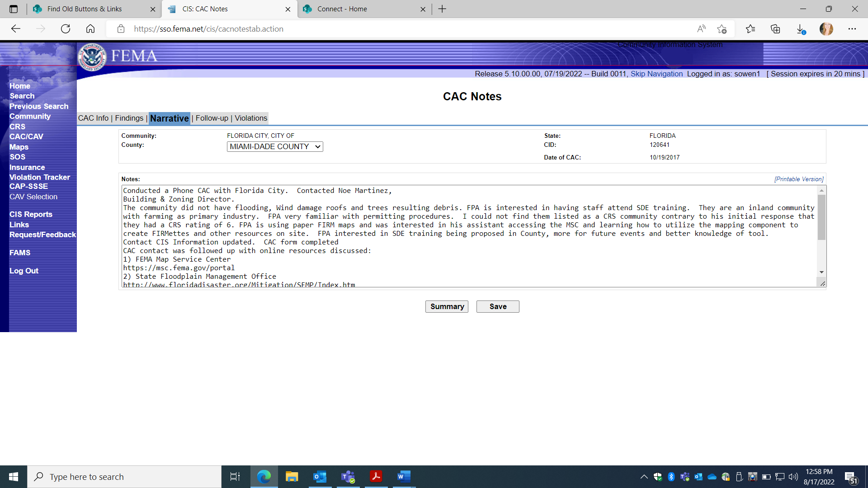Add page to favorites star icon

(722, 29)
